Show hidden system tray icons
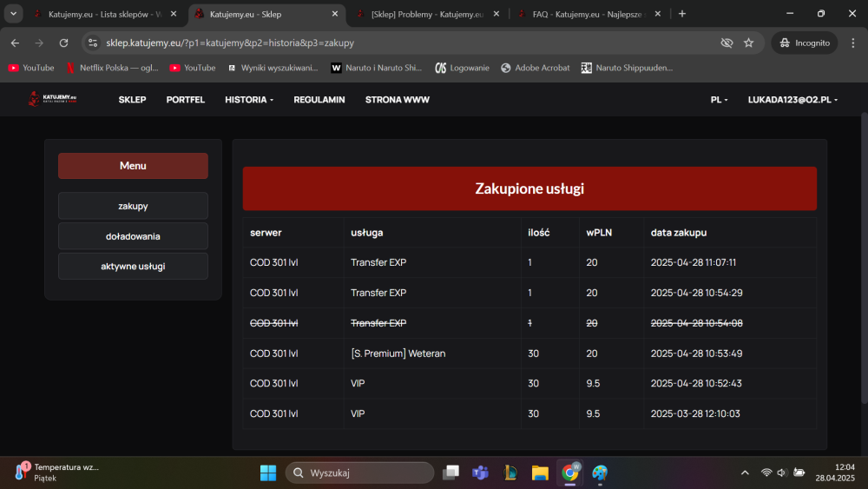Screen dimensions: 868x489 pyautogui.click(x=745, y=472)
